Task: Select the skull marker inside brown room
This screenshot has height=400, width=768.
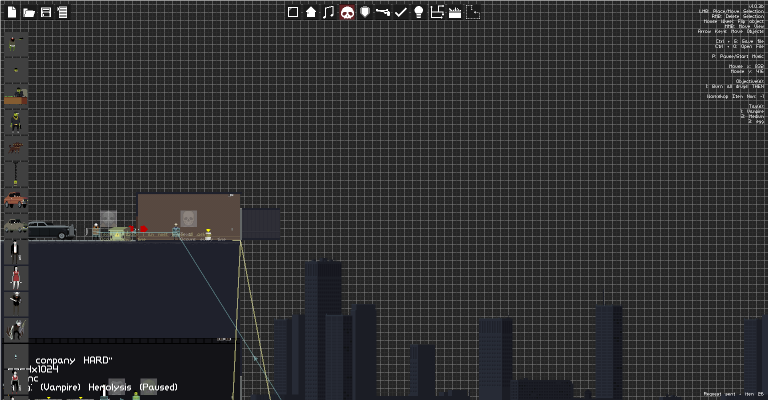Action: point(189,218)
